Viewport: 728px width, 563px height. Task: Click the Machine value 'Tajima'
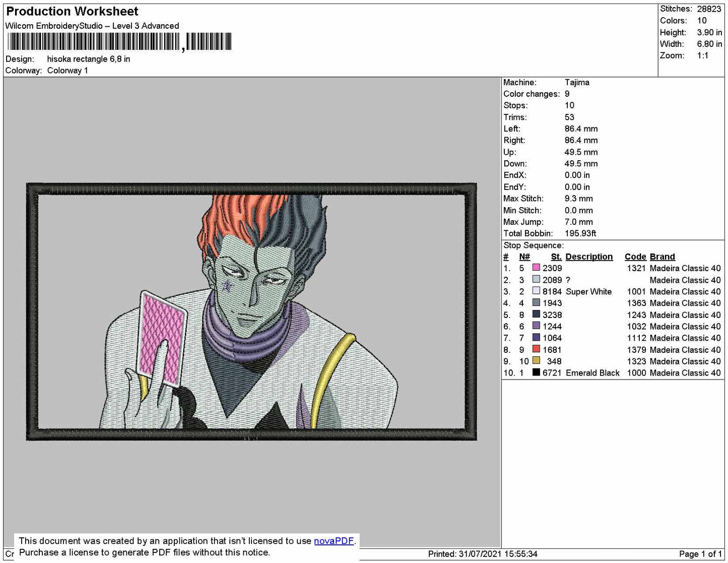[577, 82]
